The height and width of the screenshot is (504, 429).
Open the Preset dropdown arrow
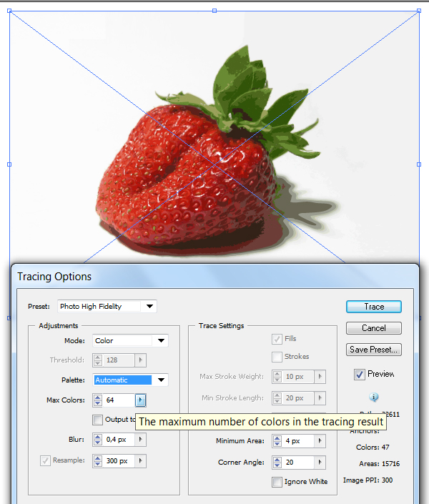[149, 306]
